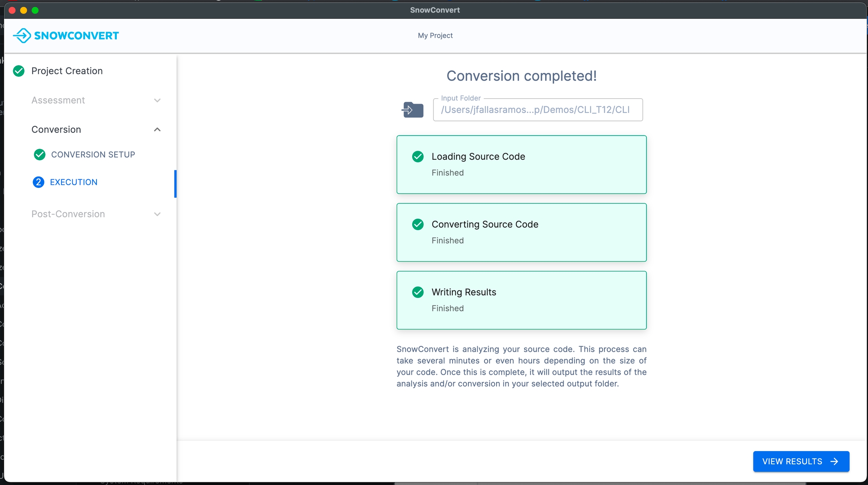Click the Conversion Setup green checkmark icon
The image size is (868, 485).
40,155
